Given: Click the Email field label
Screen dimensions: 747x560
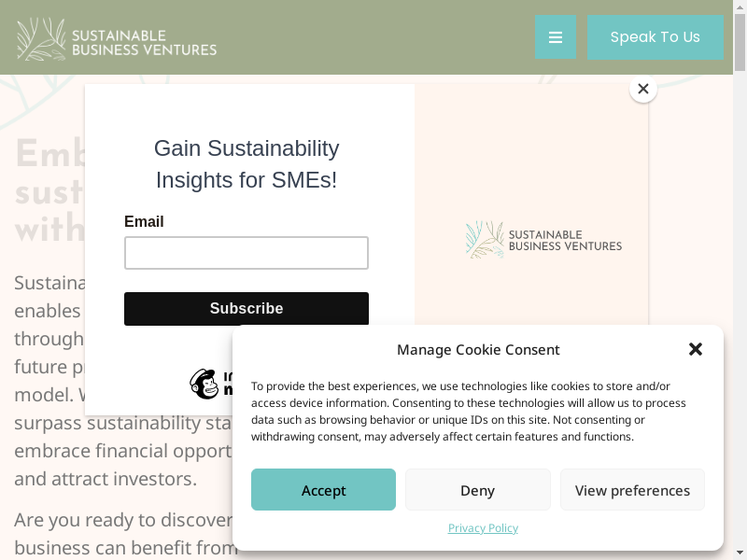Looking at the screenshot, I should [x=144, y=221].
